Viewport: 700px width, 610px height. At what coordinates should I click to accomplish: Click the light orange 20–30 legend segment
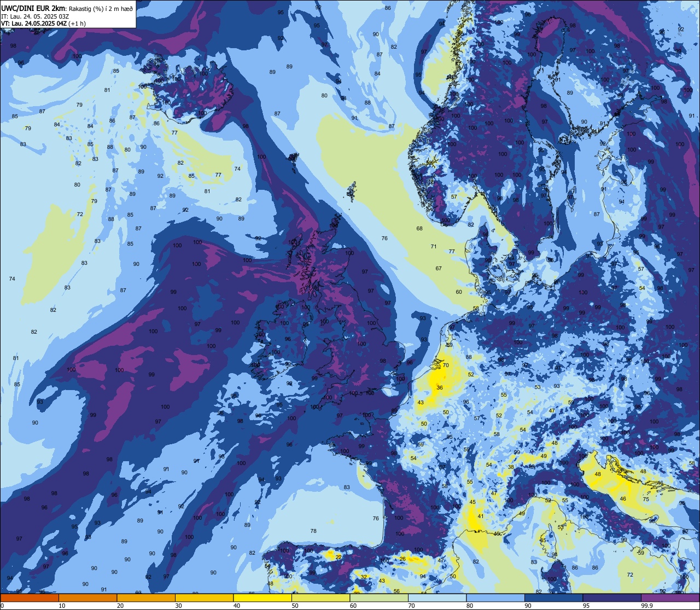pyautogui.click(x=146, y=597)
